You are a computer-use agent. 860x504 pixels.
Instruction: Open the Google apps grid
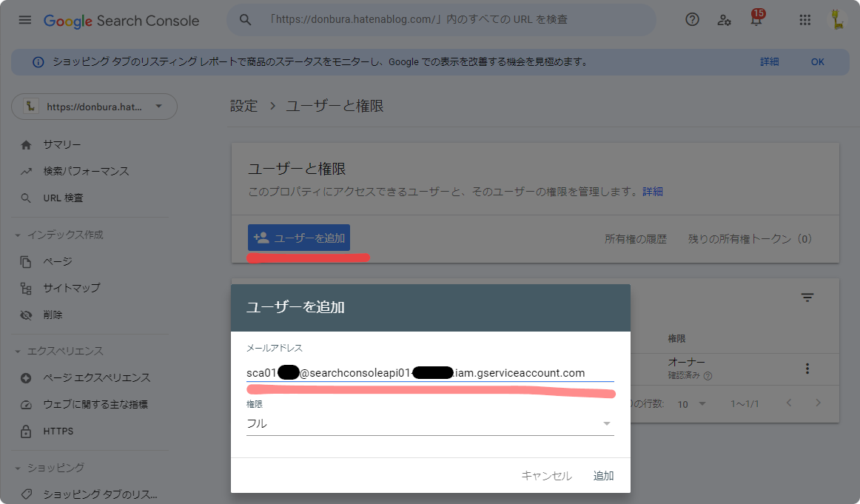804,20
